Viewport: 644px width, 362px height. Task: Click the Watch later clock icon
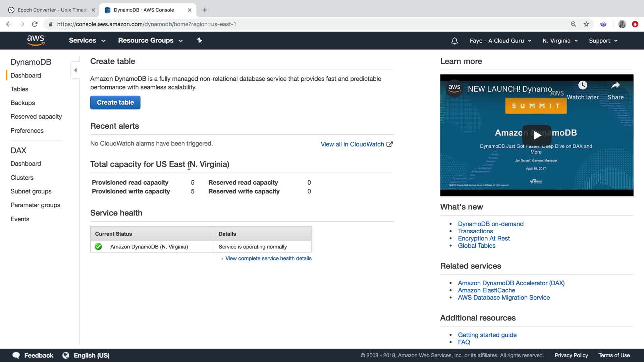pyautogui.click(x=583, y=85)
